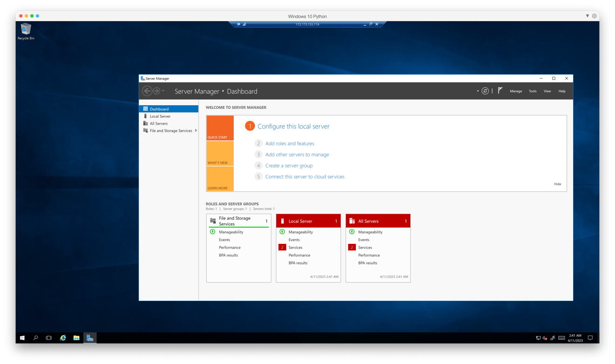Click Hide in the welcome panel
Viewport: 615px width, 364px height.
[557, 184]
